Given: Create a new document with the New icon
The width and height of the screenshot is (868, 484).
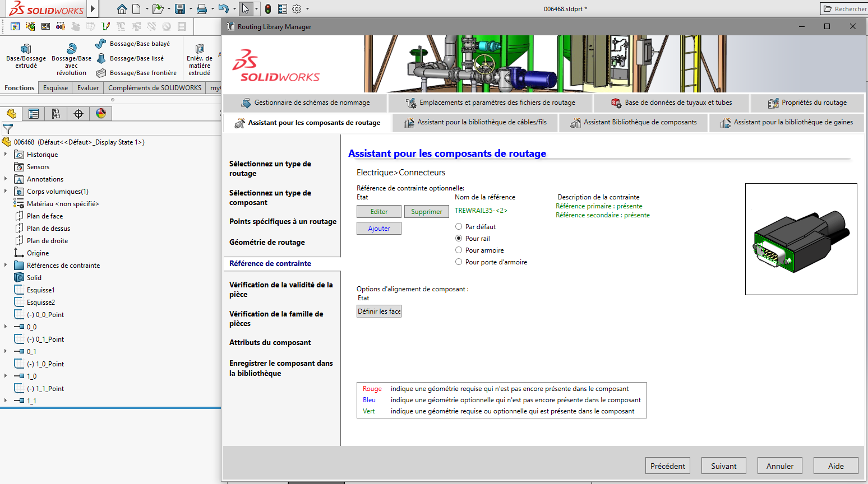Looking at the screenshot, I should tap(136, 9).
